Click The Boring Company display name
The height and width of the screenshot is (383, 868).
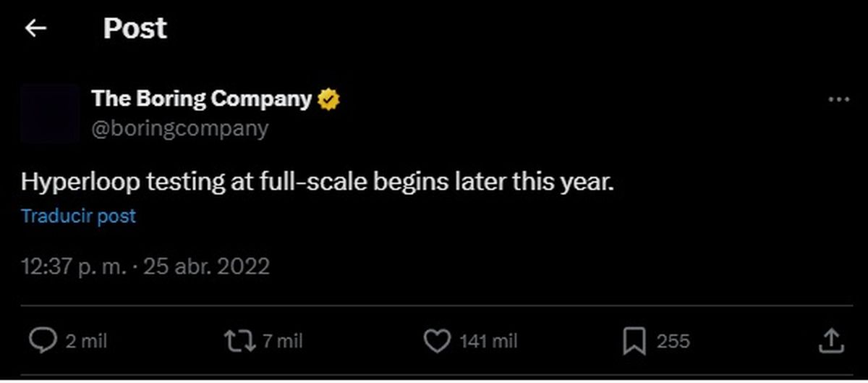201,99
